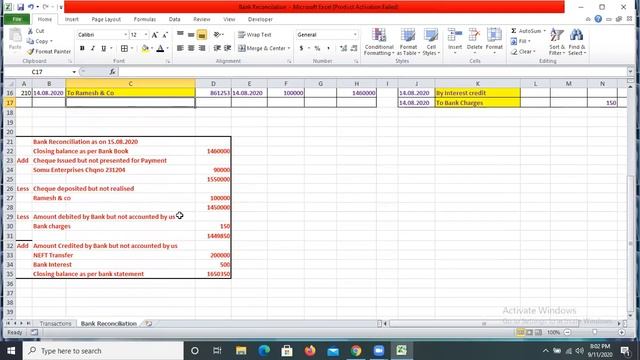Switch to the Page Layout tab
The image size is (640, 360).
click(106, 19)
